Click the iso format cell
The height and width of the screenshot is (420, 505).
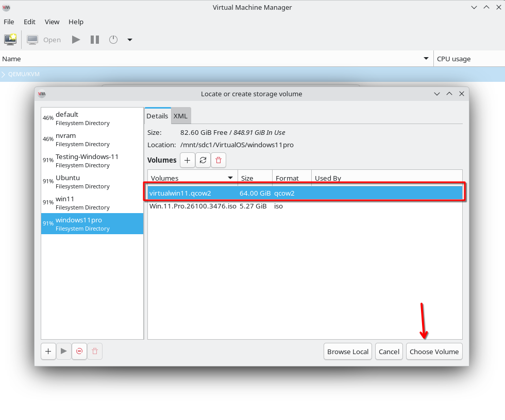pos(279,206)
